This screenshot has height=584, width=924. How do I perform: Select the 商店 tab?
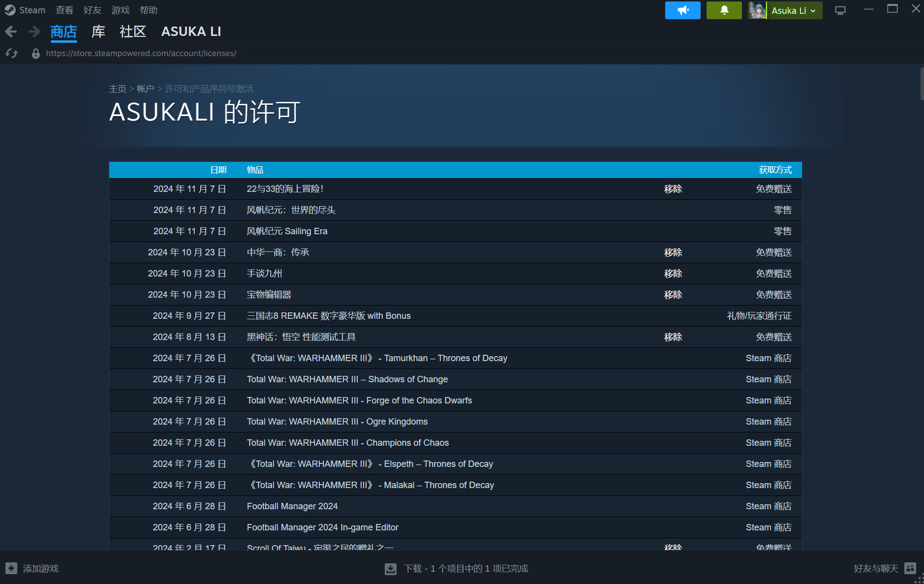pos(63,32)
